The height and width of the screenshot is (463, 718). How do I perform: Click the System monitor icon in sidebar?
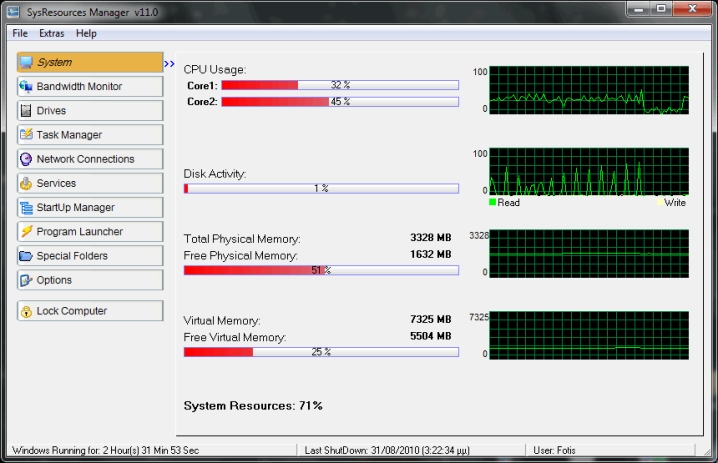point(26,62)
